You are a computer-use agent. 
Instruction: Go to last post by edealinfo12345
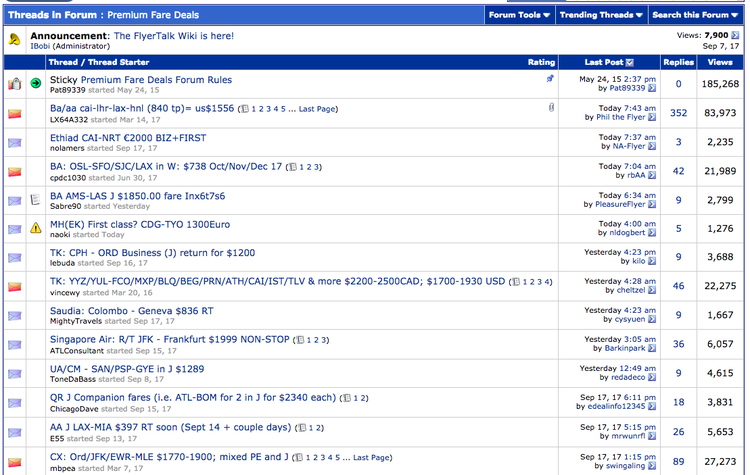pyautogui.click(x=652, y=407)
